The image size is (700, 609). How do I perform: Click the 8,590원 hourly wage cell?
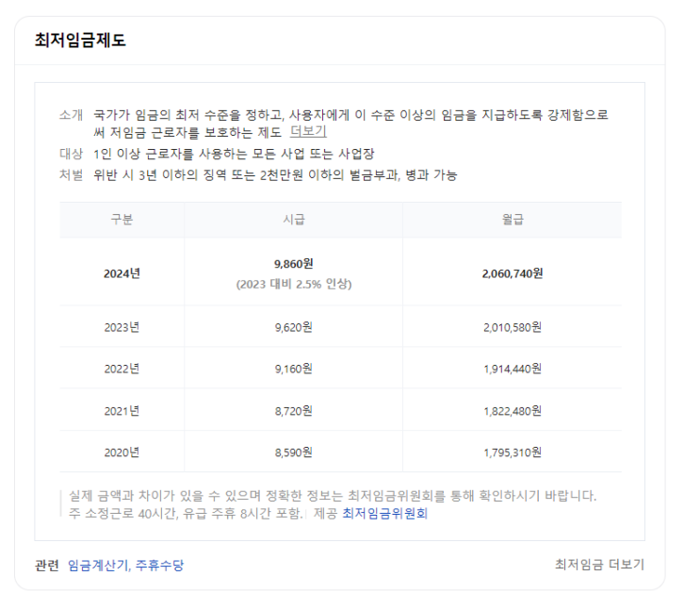[294, 453]
